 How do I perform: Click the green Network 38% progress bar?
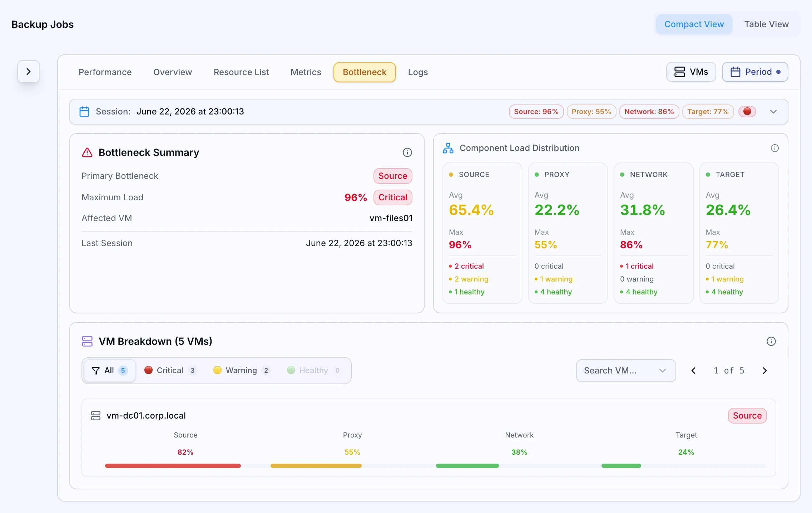pos(467,466)
